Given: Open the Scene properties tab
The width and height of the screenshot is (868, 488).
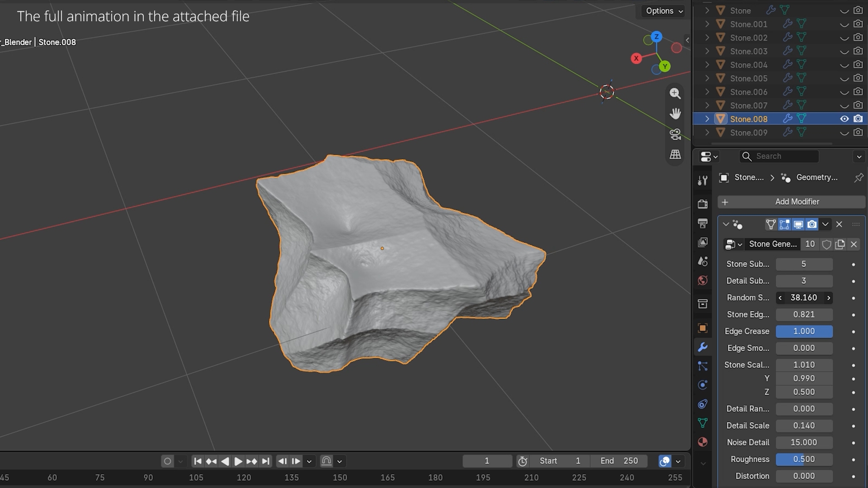Looking at the screenshot, I should [x=703, y=261].
